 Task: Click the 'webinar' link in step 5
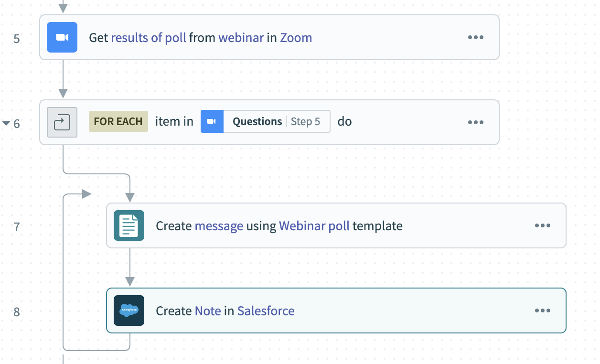click(241, 38)
